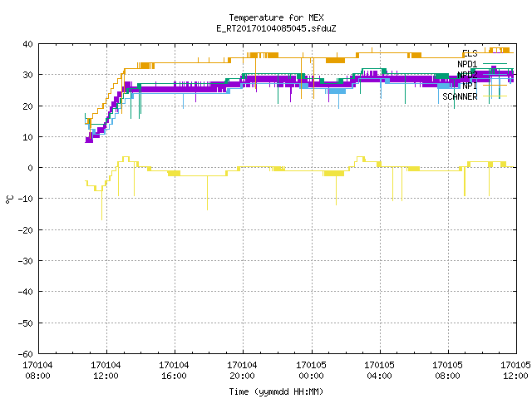This screenshot has height=399, width=532.
Task: Click the NPD2 legend label
Action: pos(467,75)
